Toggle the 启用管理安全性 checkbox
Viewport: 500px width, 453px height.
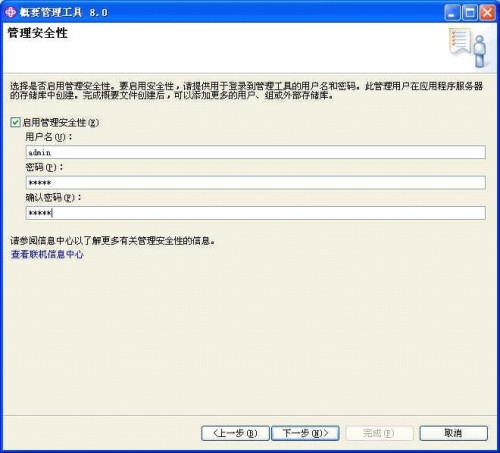[15, 122]
